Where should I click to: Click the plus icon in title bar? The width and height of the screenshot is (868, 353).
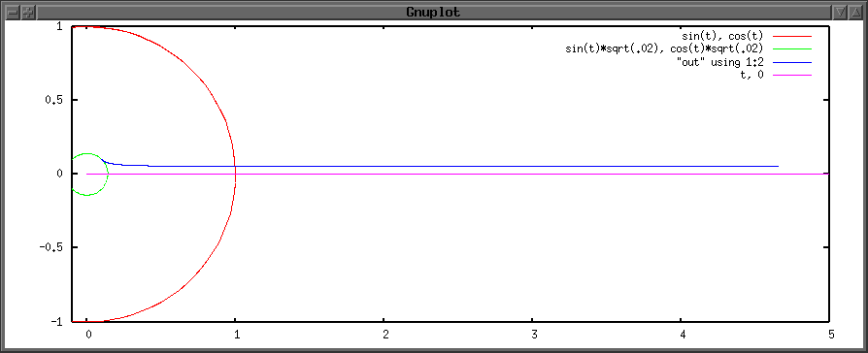[28, 12]
